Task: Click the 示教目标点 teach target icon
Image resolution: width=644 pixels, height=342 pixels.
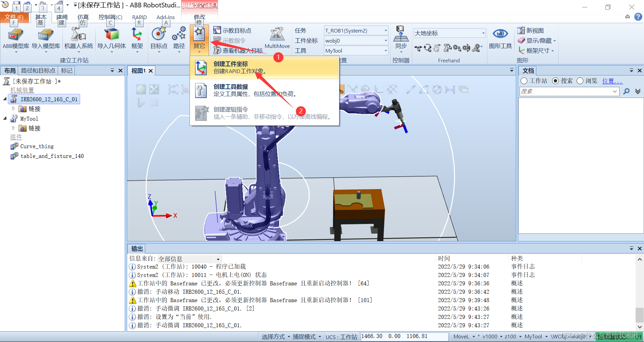Action: 217,30
